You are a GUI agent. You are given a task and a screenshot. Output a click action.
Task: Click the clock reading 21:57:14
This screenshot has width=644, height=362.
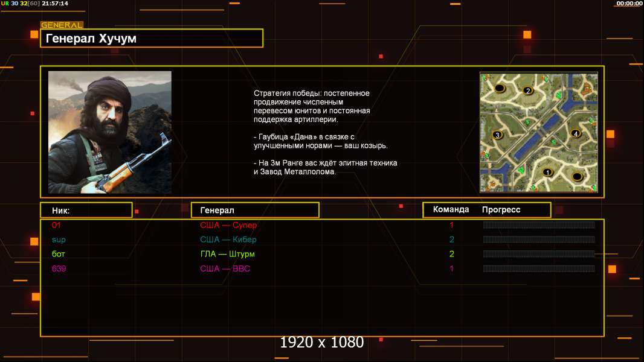pos(55,3)
